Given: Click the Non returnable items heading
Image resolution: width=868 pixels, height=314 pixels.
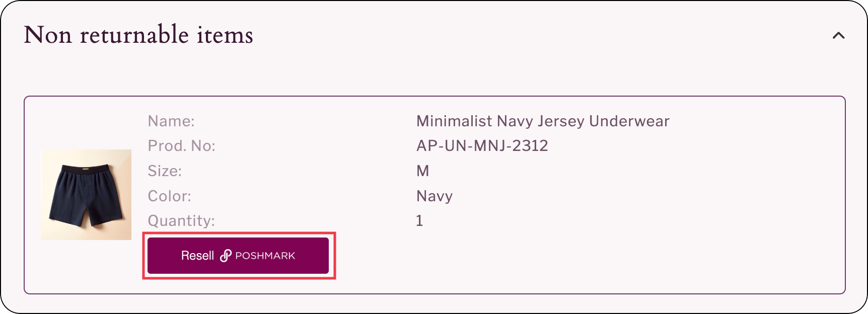Looking at the screenshot, I should [138, 35].
